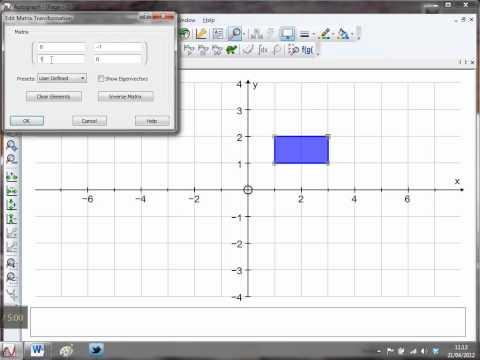Click the whiteboard mode monitor icon

click(287, 33)
